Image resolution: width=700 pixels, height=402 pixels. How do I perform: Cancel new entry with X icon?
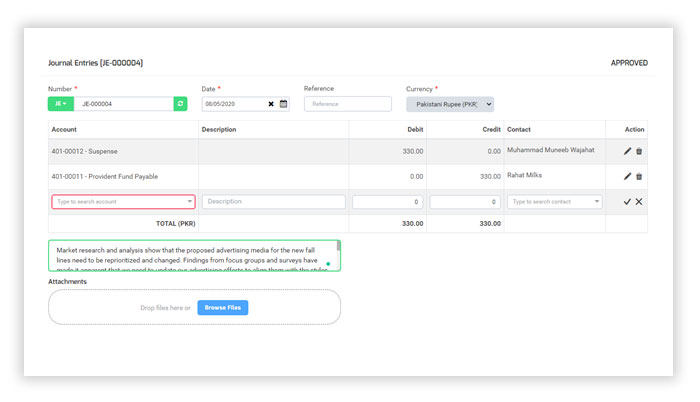tap(639, 201)
